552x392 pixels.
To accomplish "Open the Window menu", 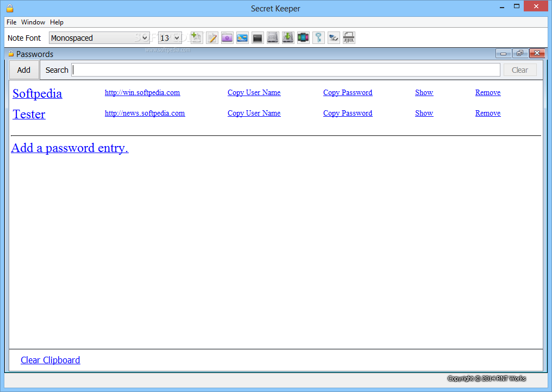I will click(x=33, y=22).
